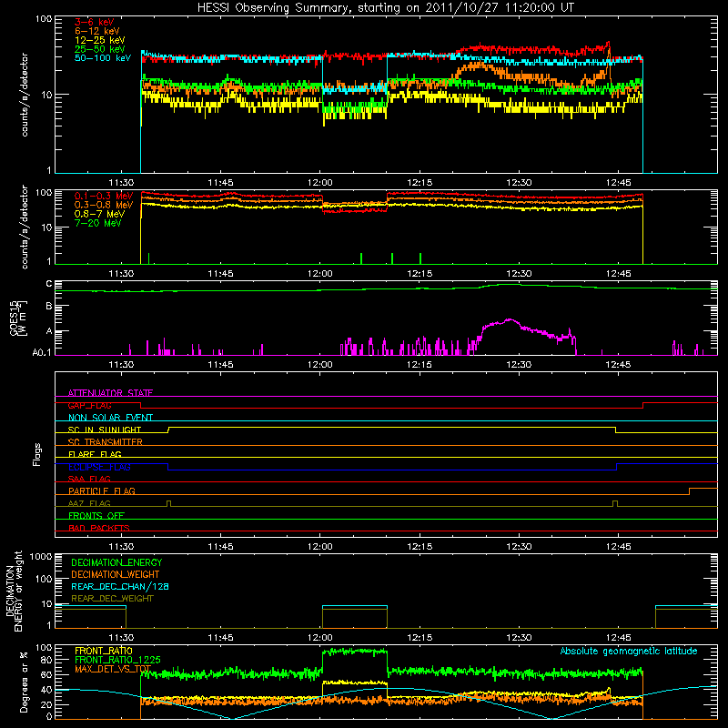This screenshot has height=728, width=728.
Task: Select the Degrees or % axis title
Action: tap(24, 682)
